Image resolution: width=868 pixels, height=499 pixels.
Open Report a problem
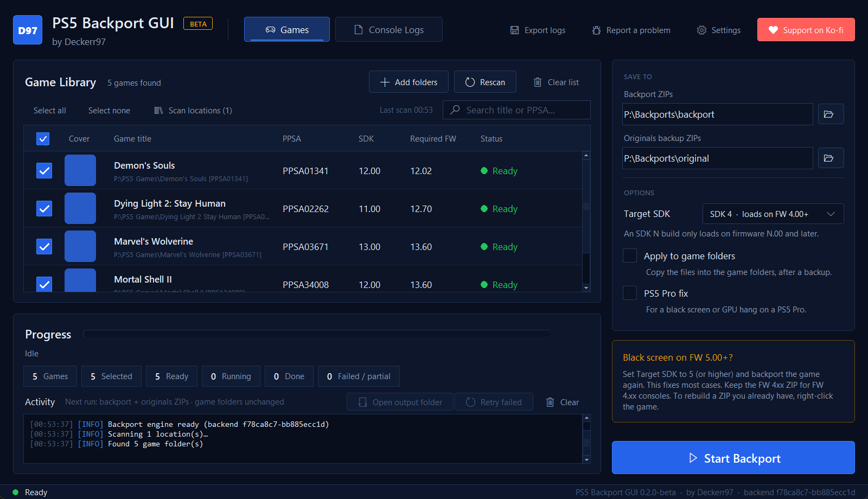pos(631,30)
